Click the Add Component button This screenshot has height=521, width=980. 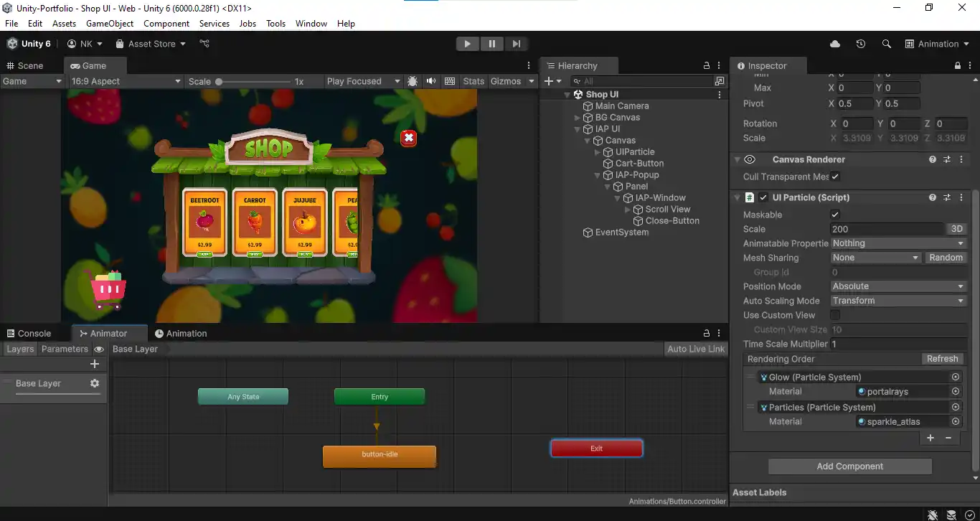pyautogui.click(x=849, y=466)
